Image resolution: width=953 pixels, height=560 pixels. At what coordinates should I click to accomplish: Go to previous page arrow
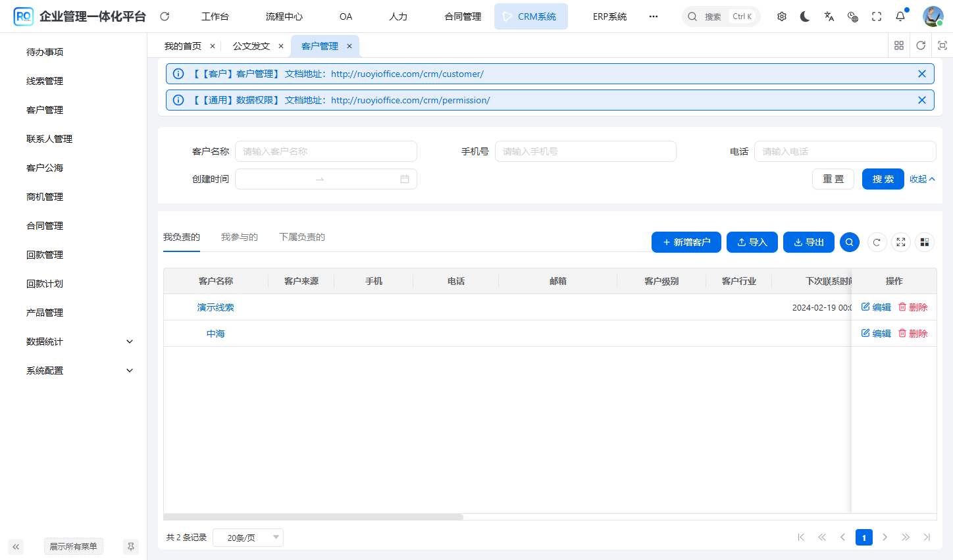(842, 537)
